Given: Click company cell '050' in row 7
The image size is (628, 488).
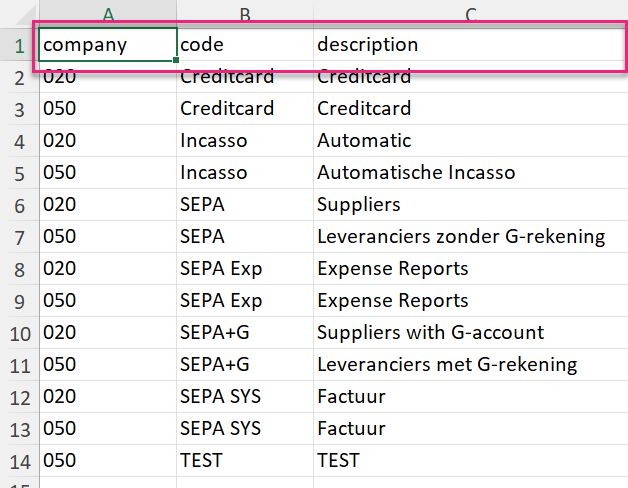Looking at the screenshot, I should (x=108, y=237).
